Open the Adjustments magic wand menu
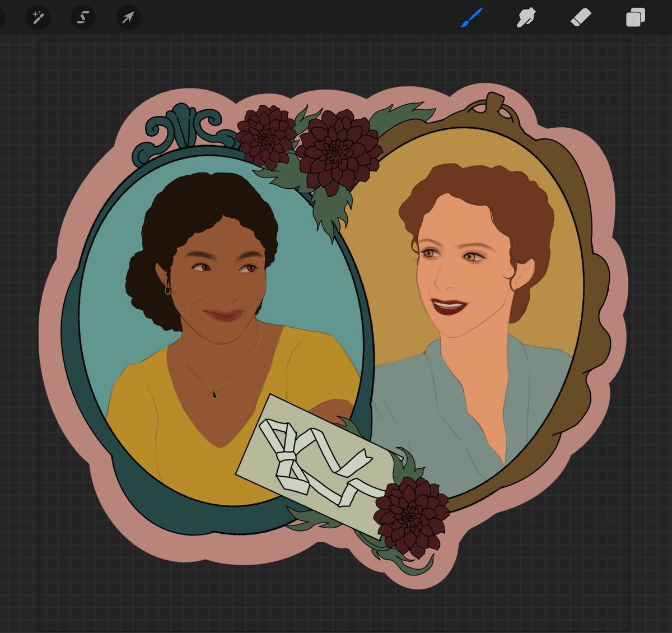Image resolution: width=672 pixels, height=633 pixels. [x=38, y=18]
